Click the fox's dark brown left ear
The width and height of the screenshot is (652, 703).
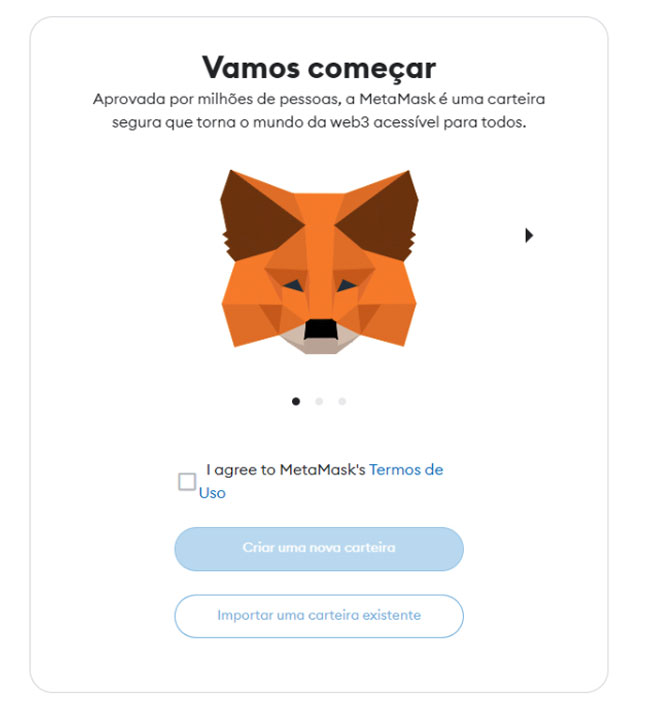click(x=256, y=217)
